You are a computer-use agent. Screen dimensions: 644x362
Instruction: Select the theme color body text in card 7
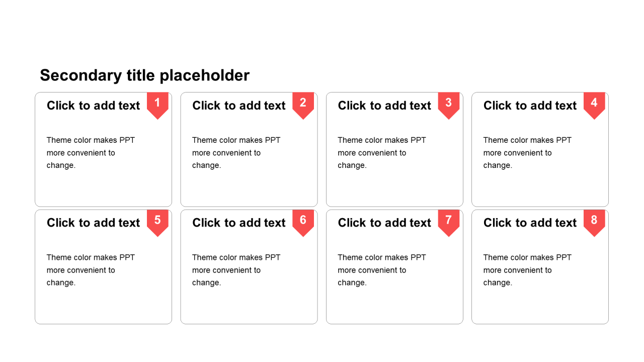(381, 270)
